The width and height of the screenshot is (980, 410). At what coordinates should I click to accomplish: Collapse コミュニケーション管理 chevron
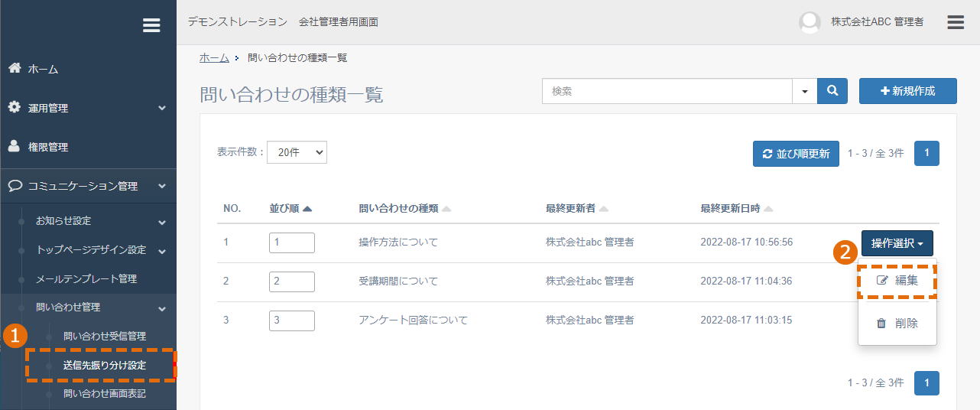click(x=162, y=186)
